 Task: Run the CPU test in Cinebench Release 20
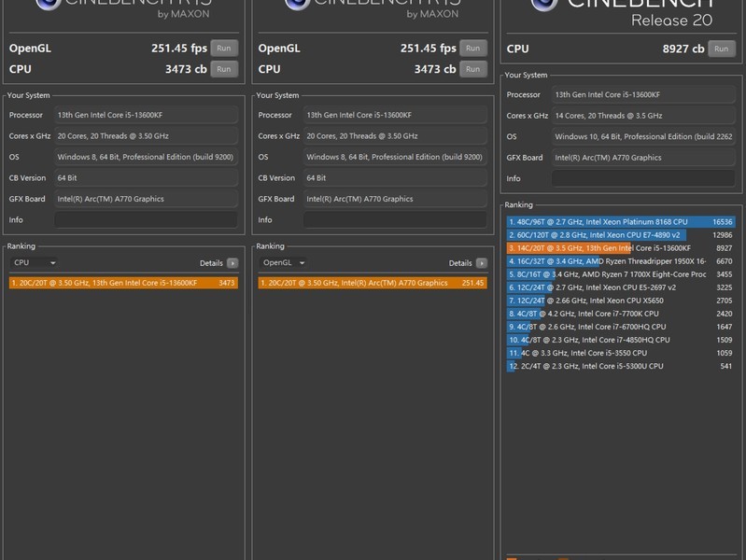pyautogui.click(x=722, y=49)
